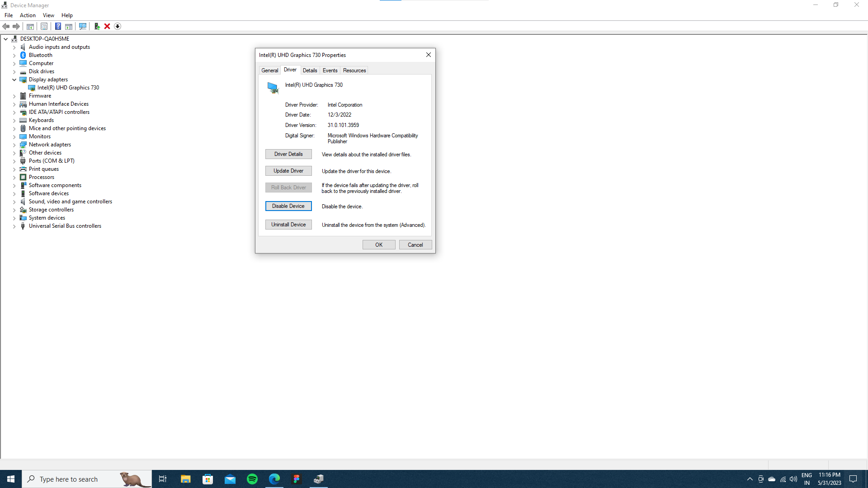Expand the Processors category
This screenshot has width=868, height=488.
(14, 177)
